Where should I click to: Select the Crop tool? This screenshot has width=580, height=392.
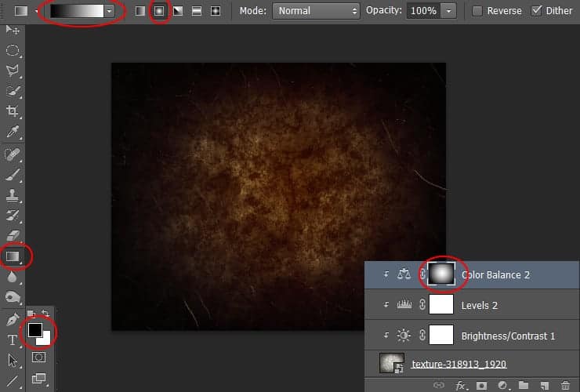[13, 112]
